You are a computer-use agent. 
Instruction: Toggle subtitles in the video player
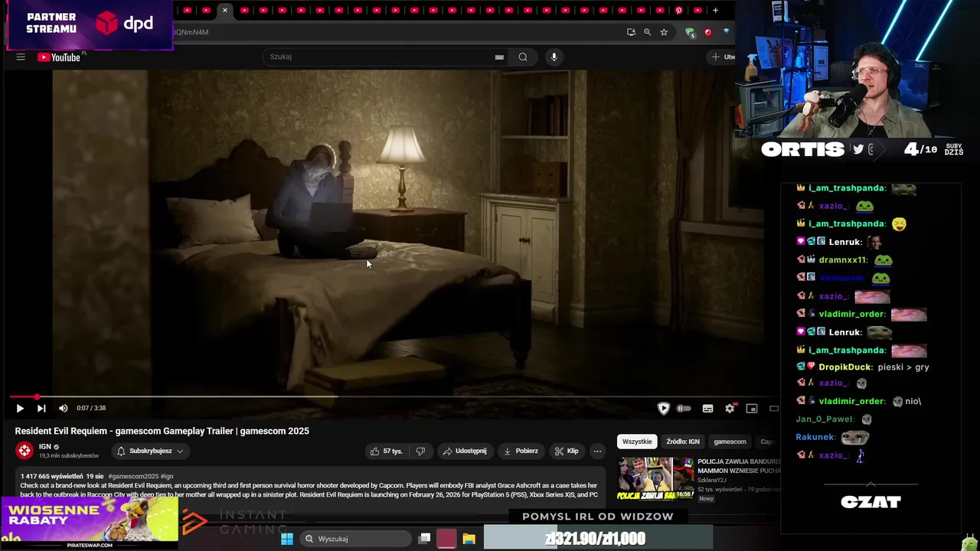(707, 409)
